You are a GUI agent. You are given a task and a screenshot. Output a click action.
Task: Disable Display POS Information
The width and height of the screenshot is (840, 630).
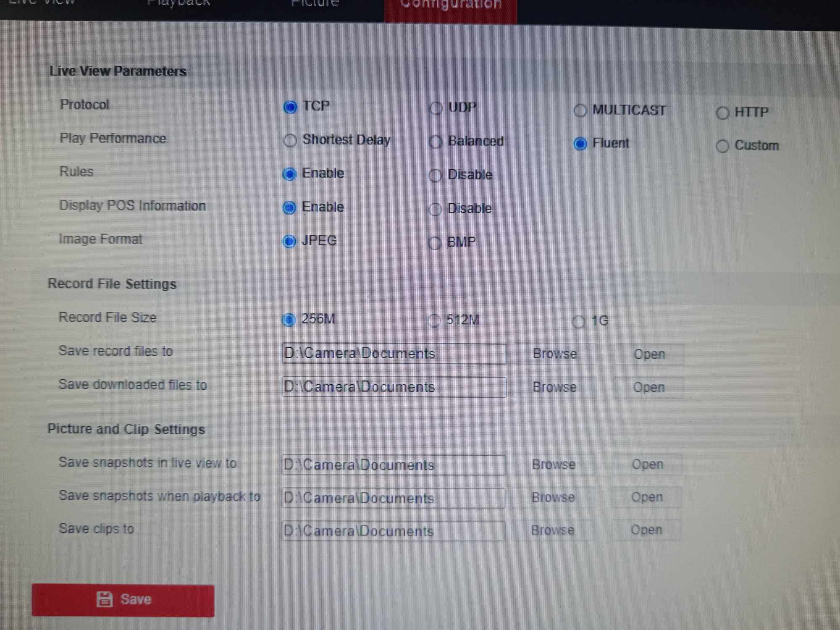click(x=435, y=209)
